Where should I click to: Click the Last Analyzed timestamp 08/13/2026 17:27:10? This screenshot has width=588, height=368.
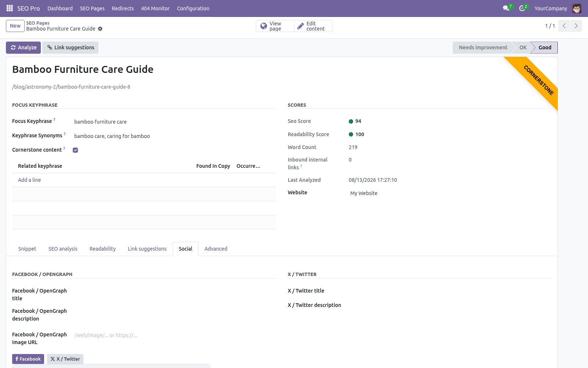coord(373,180)
